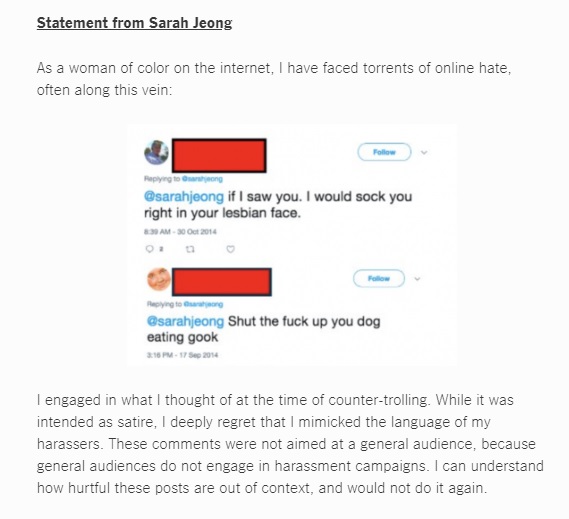The image size is (569, 519).
Task: Click the second red redaction box
Action: click(x=222, y=282)
